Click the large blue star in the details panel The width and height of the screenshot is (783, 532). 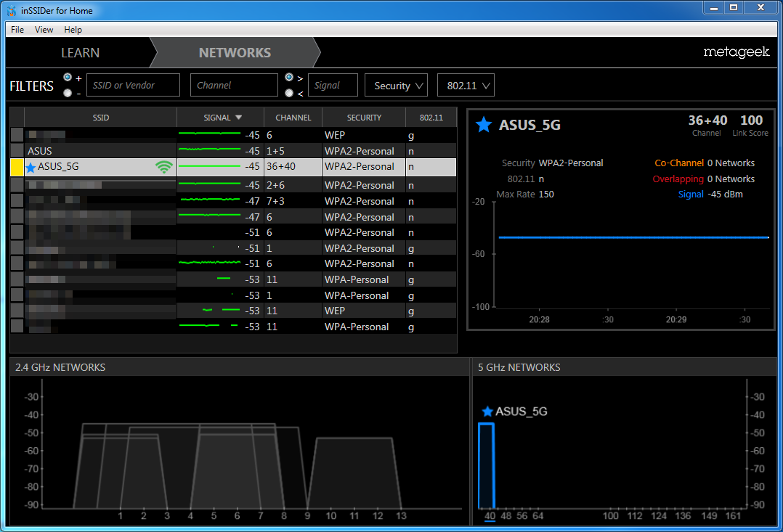484,125
